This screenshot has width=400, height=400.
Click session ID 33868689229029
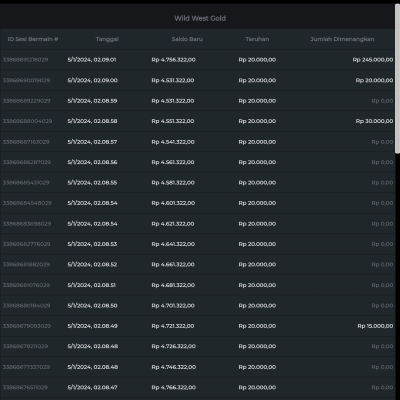(27, 101)
